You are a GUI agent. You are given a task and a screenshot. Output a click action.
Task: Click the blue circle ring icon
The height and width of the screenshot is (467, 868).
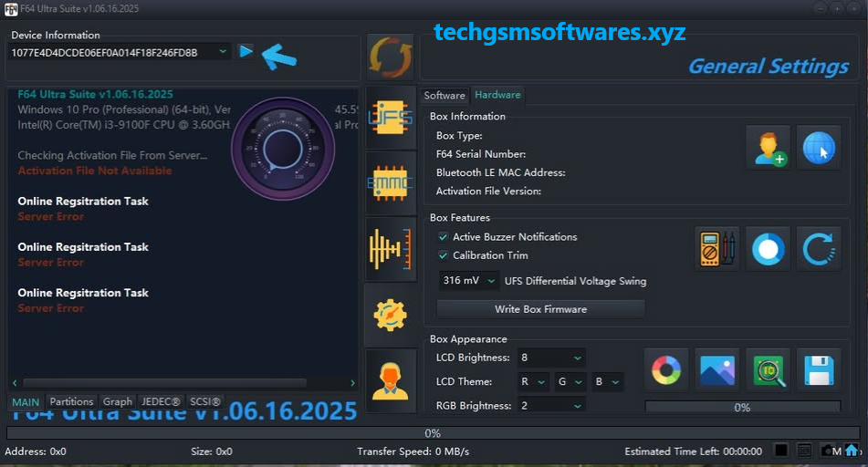pyautogui.click(x=768, y=248)
